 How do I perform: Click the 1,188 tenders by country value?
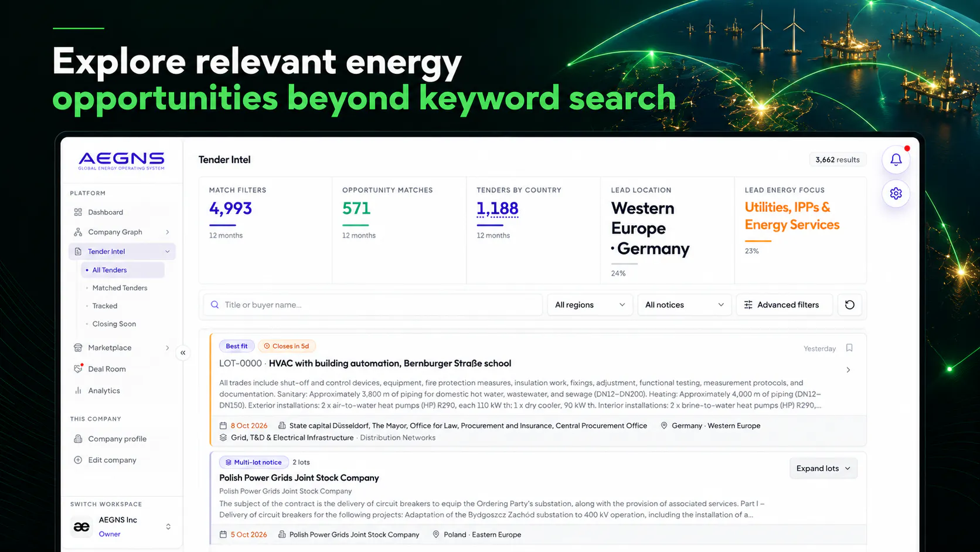(497, 209)
